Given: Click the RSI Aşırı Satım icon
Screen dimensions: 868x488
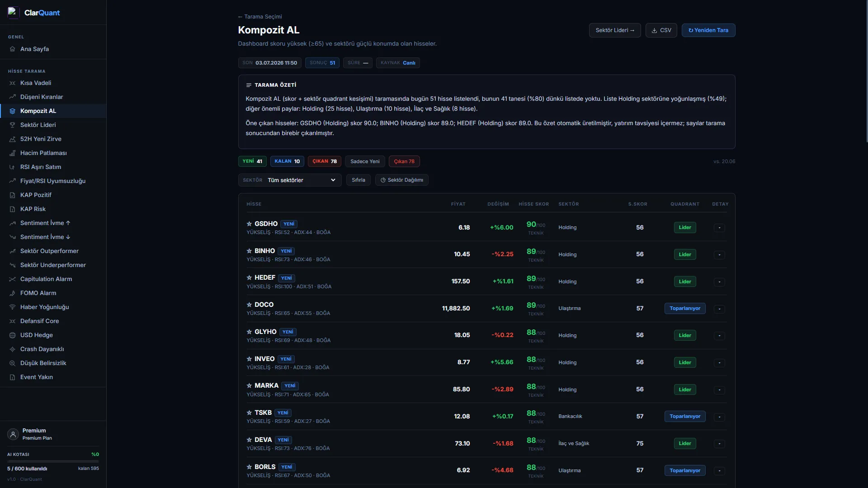Looking at the screenshot, I should (x=13, y=167).
